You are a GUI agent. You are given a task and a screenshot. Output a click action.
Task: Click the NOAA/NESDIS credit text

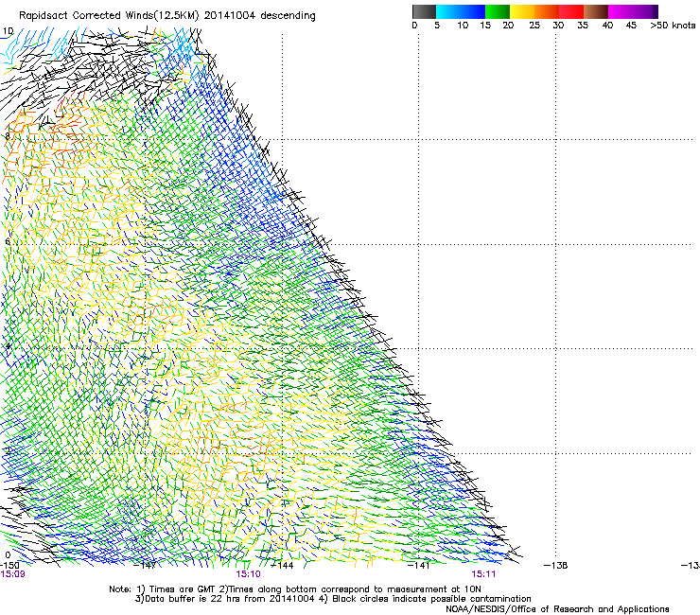557,609
